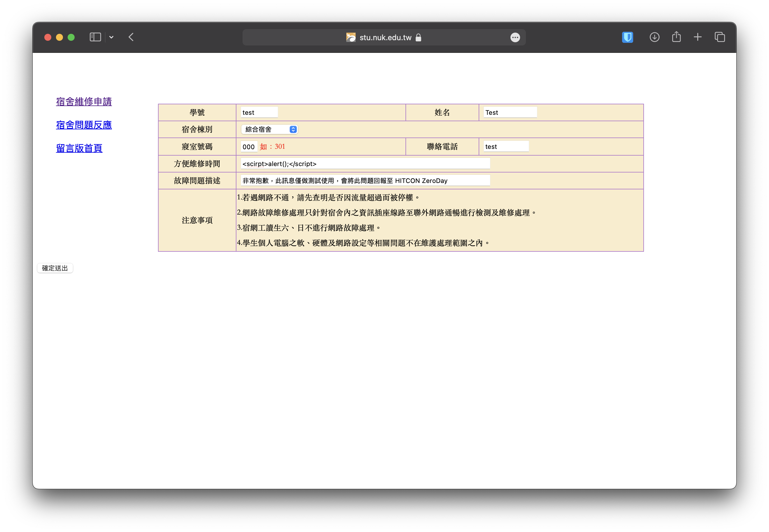Click the 宿舍棟別 label cell
Screen dimensions: 769x532
coord(197,129)
